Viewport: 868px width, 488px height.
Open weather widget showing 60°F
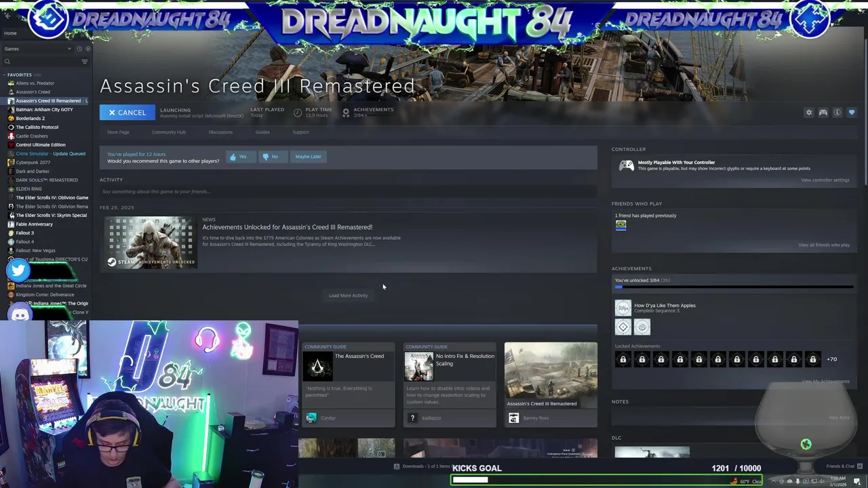(746, 481)
